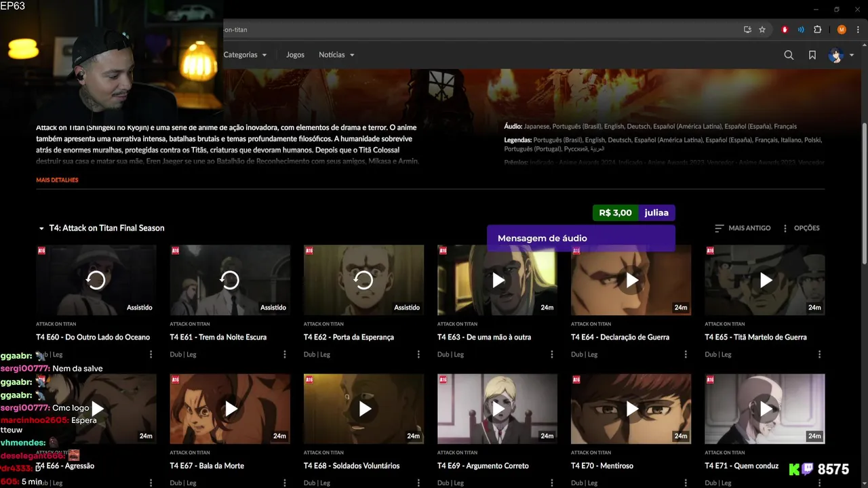This screenshot has width=868, height=488.
Task: Open title T4 E70 - Mentiroso
Action: click(602, 466)
